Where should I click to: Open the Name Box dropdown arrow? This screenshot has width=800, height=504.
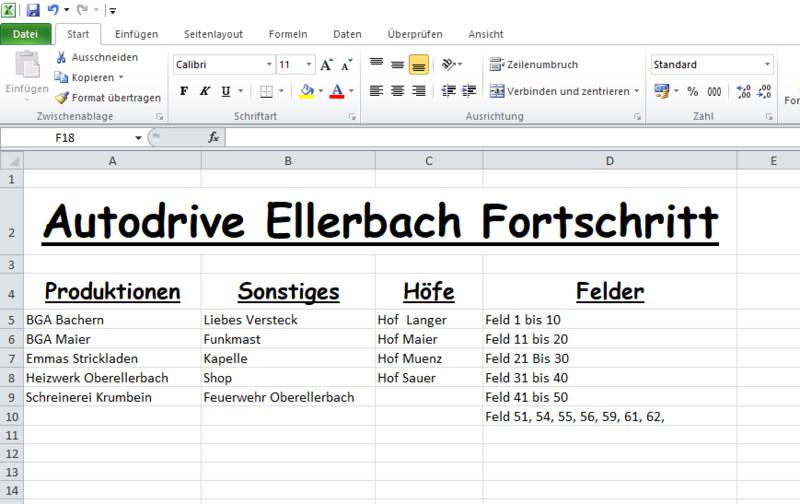(x=138, y=137)
